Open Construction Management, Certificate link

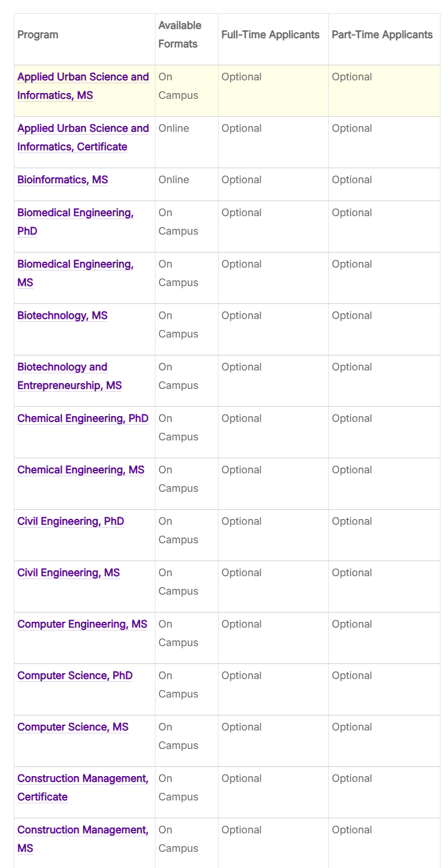[83, 779]
